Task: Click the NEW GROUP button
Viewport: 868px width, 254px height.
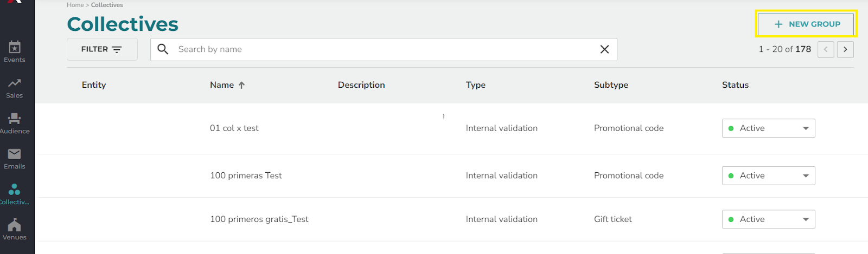Action: click(806, 24)
